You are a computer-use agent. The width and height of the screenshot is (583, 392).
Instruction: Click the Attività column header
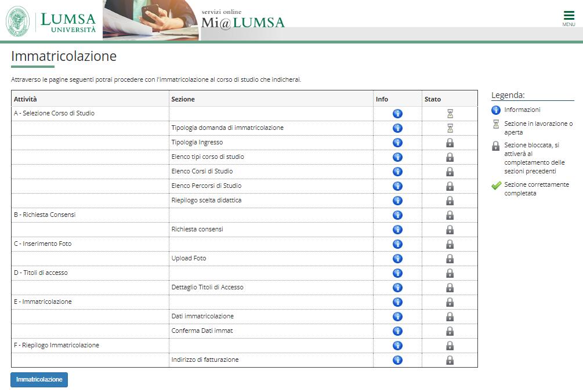pos(26,99)
